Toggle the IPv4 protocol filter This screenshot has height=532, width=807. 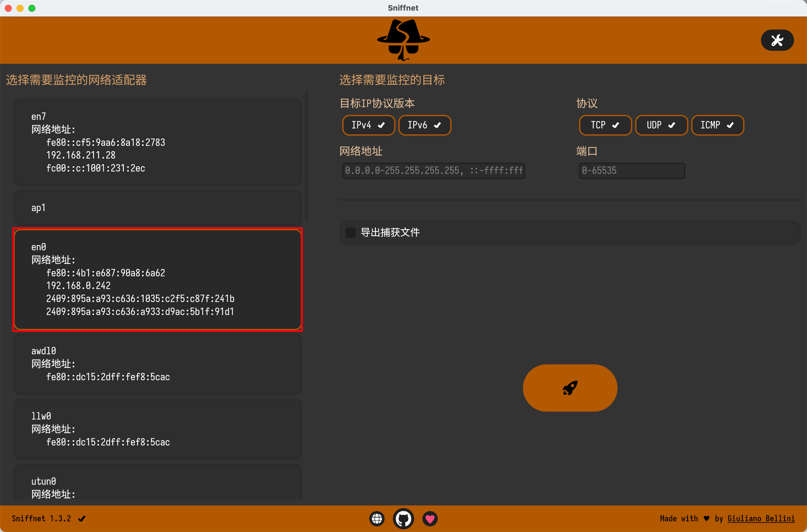(368, 125)
